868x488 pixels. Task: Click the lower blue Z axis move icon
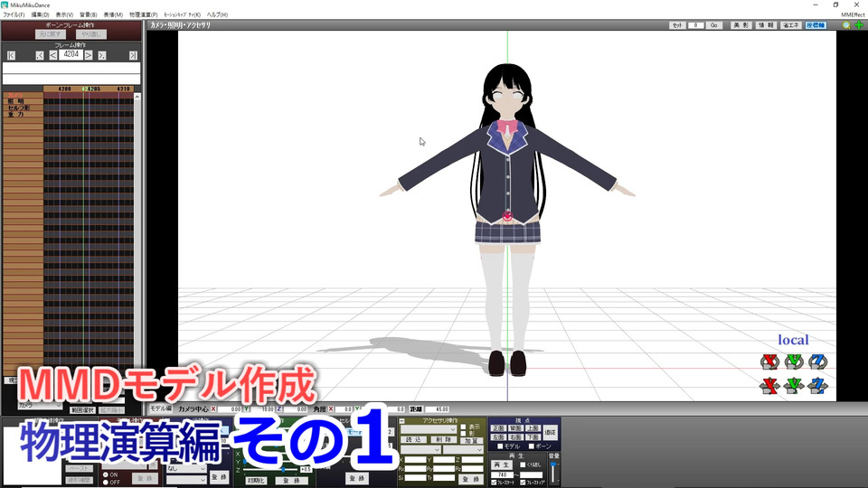point(817,386)
